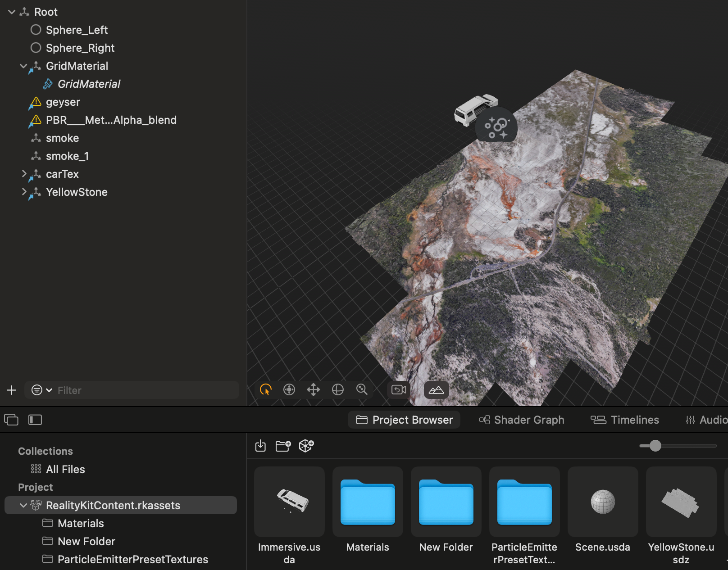Switch to Project Browser tab
Image resolution: width=728 pixels, height=570 pixels.
[x=404, y=420]
